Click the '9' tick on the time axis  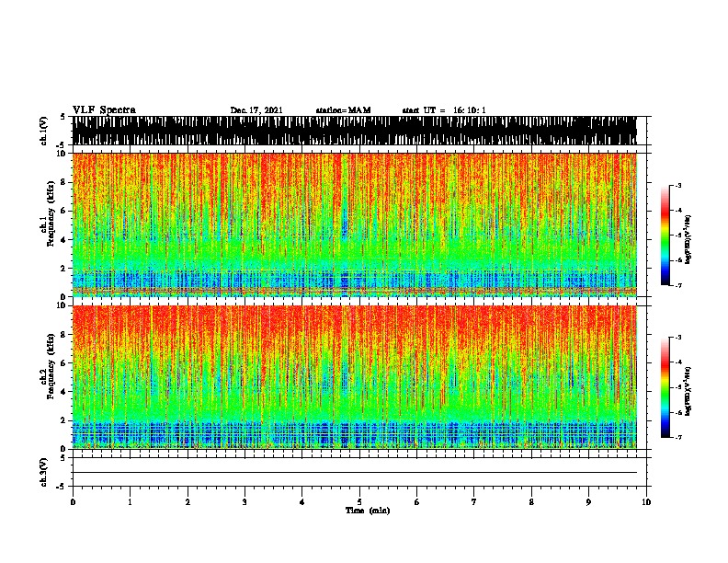tap(588, 502)
